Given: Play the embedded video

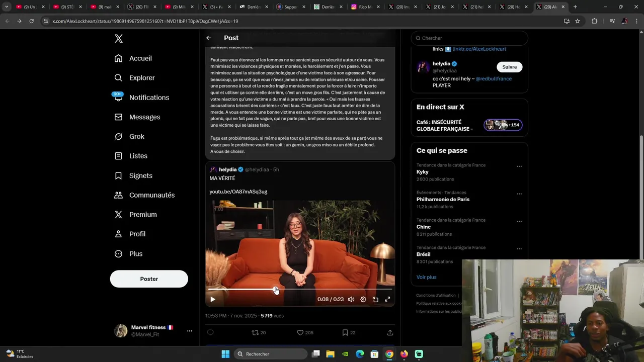Looking at the screenshot, I should pos(213,300).
